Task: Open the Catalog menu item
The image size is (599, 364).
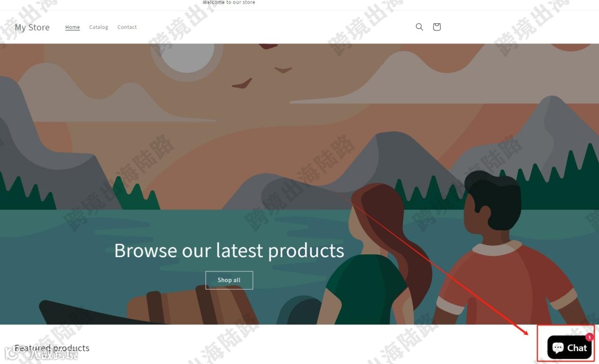Action: pyautogui.click(x=99, y=27)
